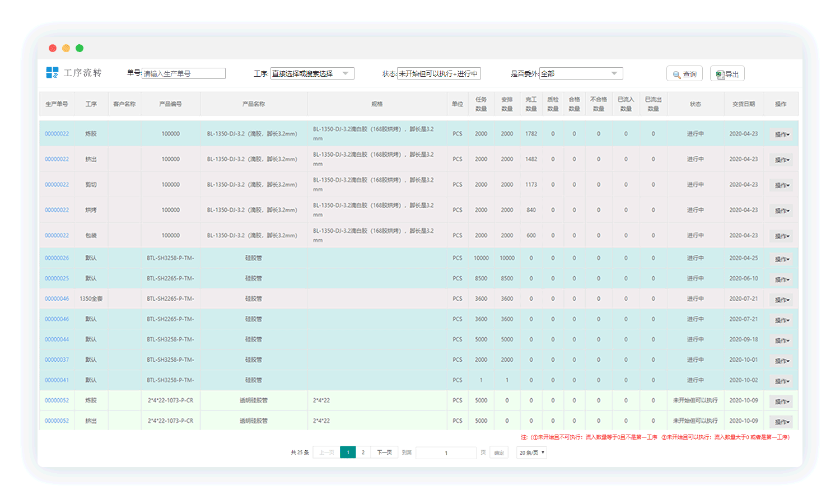This screenshot has width=840, height=504.
Task: Click the 到第 page number input box
Action: 446,452
